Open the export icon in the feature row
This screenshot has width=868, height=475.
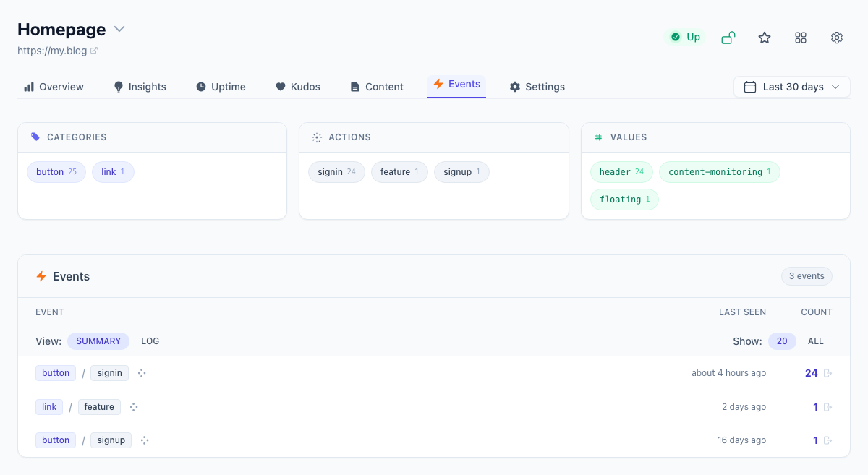click(x=828, y=407)
